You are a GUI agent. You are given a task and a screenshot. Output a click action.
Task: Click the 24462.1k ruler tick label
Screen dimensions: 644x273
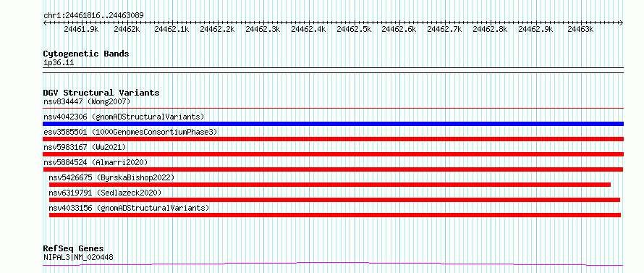click(172, 29)
